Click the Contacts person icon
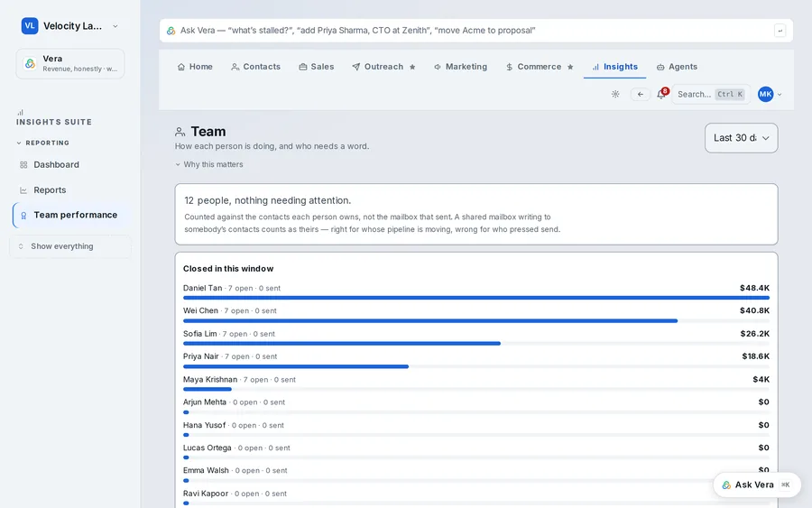 [x=235, y=67]
